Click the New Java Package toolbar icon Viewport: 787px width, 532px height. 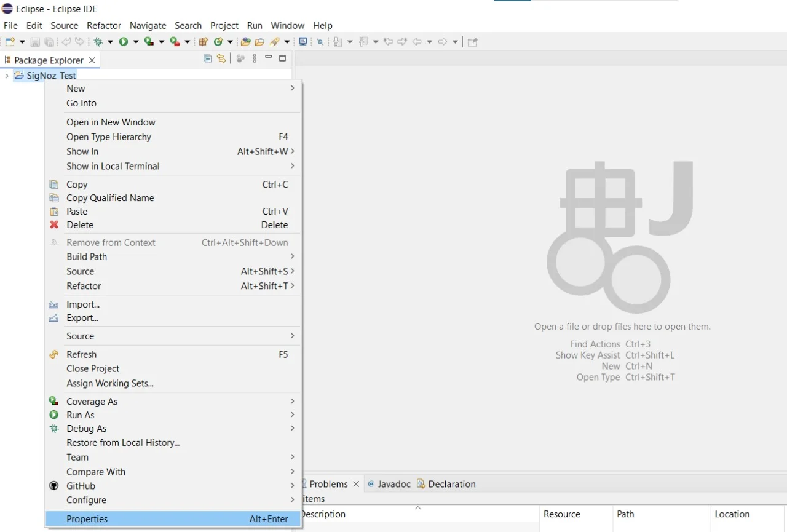[x=204, y=42]
